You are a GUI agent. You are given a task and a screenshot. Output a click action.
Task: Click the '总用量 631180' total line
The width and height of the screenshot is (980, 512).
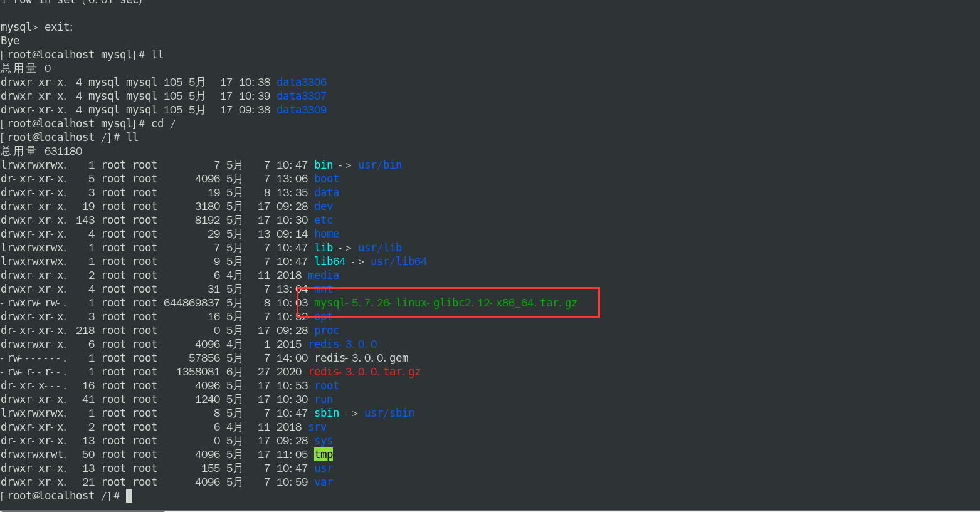tap(41, 151)
